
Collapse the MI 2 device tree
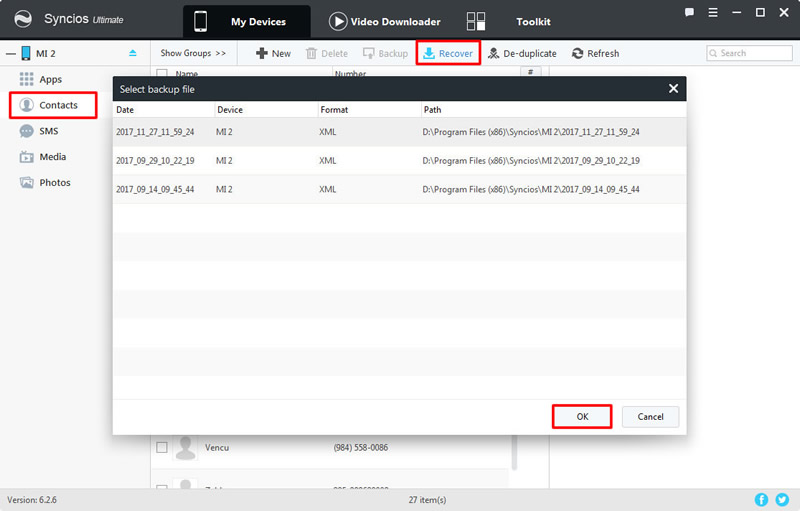coord(11,54)
